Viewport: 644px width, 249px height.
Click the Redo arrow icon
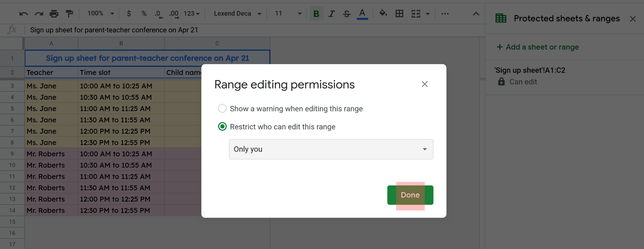click(x=39, y=14)
